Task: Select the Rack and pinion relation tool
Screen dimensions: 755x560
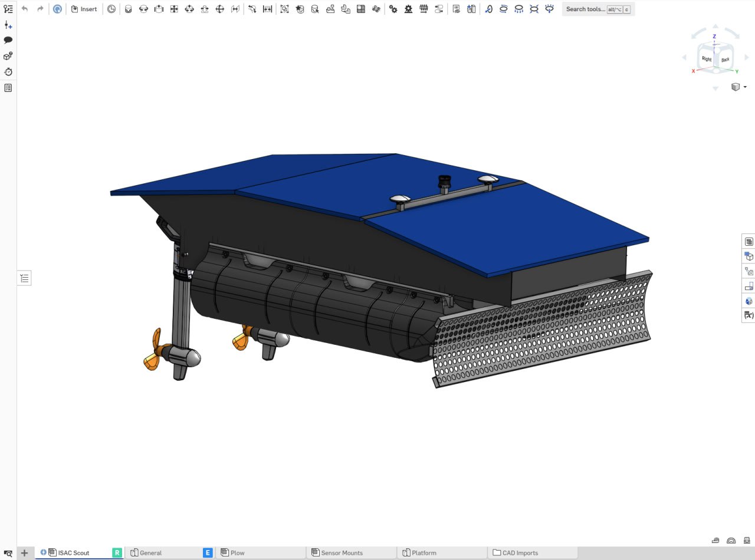Action: pyautogui.click(x=408, y=9)
